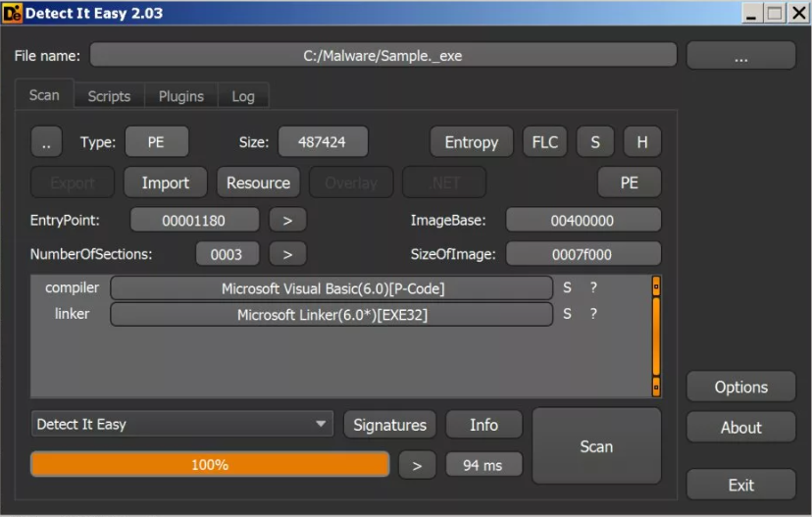This screenshot has height=517, width=812.
Task: Expand the Detect It Easy dropdown
Action: click(182, 424)
